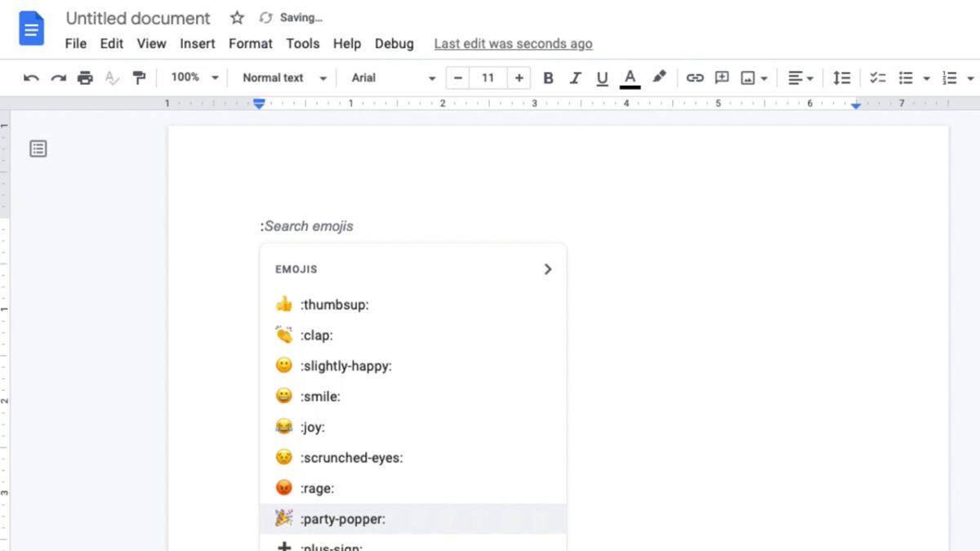Screen dimensions: 980x551
Task: Open spelling and grammar check icon
Action: [x=113, y=78]
